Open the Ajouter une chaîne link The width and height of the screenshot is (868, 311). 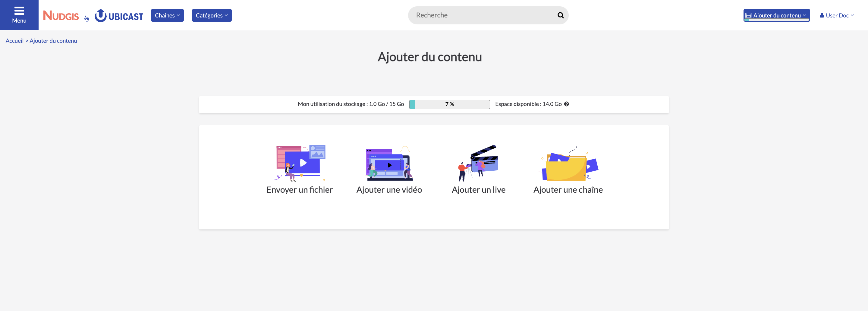pos(568,190)
